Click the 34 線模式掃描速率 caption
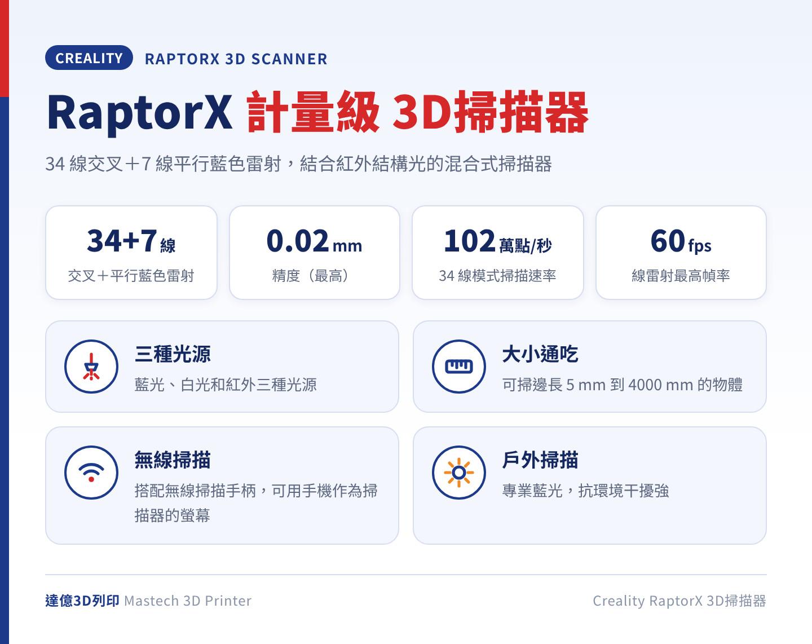 (497, 276)
